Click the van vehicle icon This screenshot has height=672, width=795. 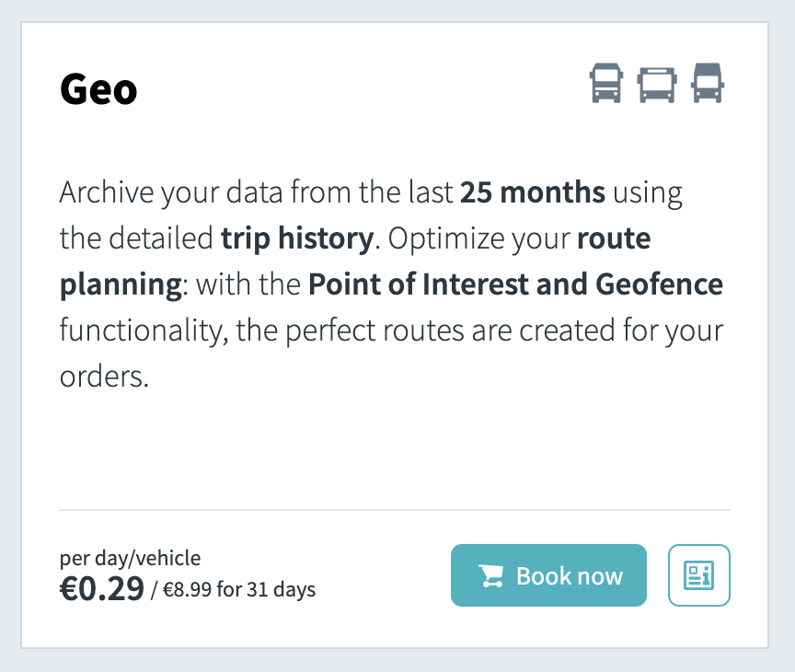(x=708, y=84)
